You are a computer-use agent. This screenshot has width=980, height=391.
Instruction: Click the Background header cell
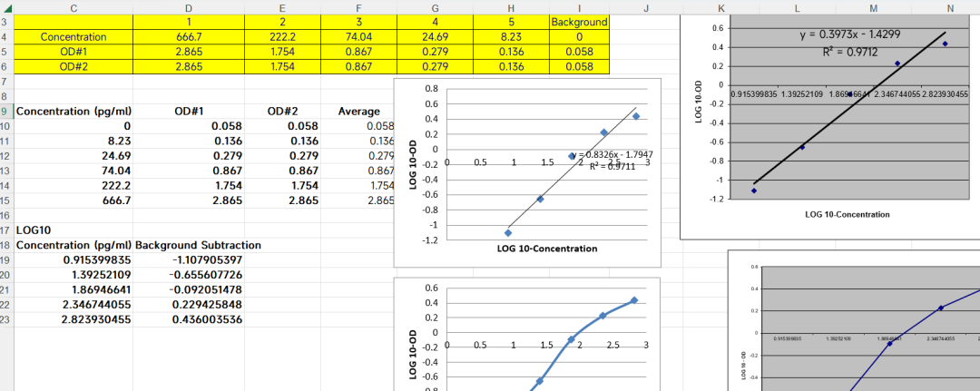coord(579,22)
